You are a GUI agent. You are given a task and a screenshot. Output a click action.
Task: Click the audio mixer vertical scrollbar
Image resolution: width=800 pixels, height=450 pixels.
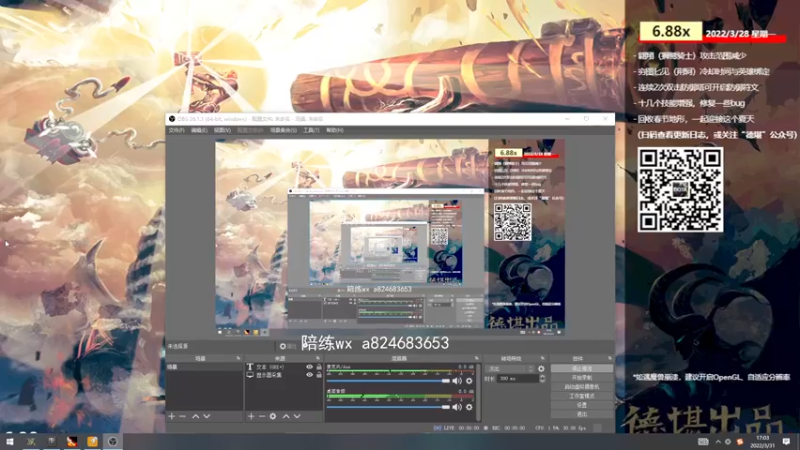(479, 391)
